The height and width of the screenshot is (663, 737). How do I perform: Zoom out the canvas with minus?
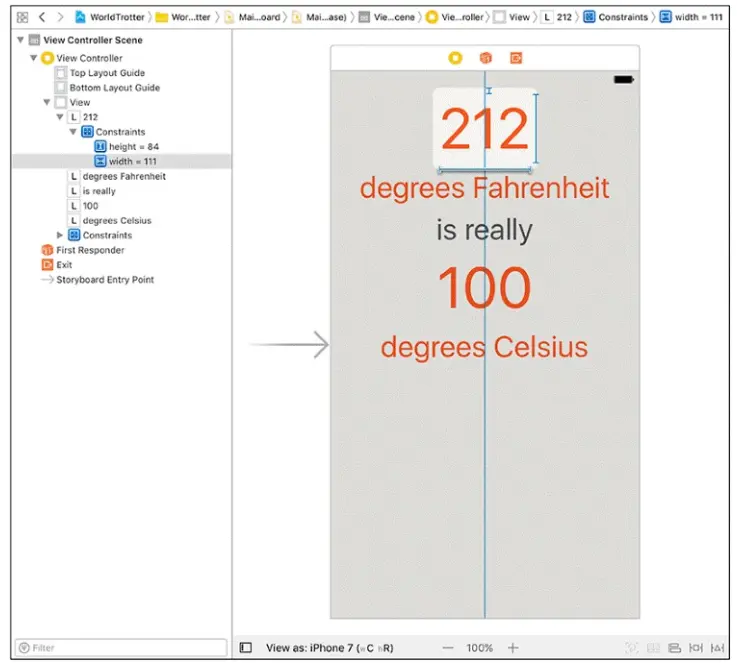[x=448, y=648]
